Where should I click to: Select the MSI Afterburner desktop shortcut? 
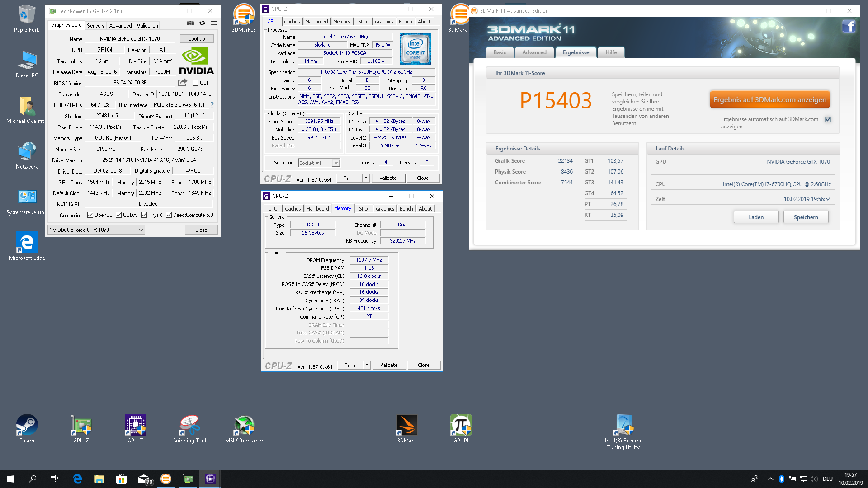tap(244, 429)
